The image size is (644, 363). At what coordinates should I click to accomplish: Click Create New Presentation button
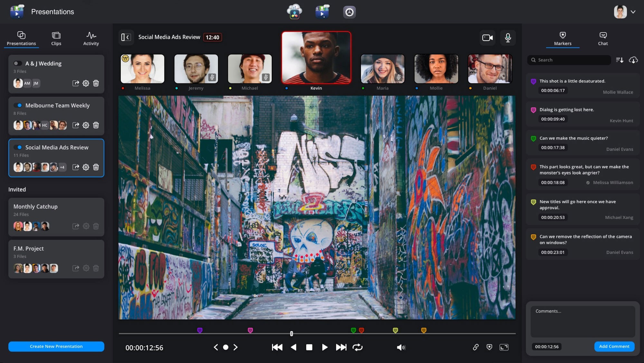(x=56, y=346)
